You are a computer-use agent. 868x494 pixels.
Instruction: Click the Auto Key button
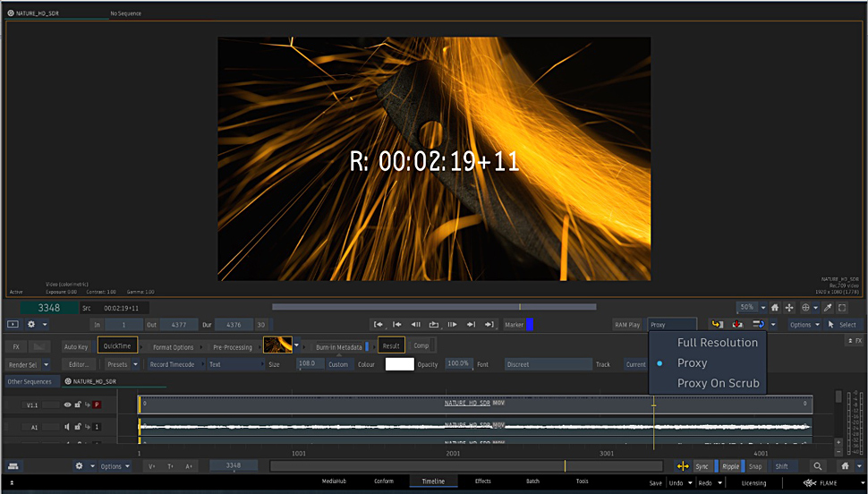click(76, 346)
